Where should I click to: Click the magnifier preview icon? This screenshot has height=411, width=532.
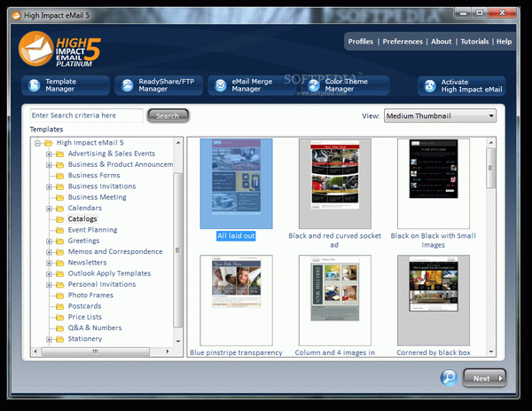[x=449, y=377]
